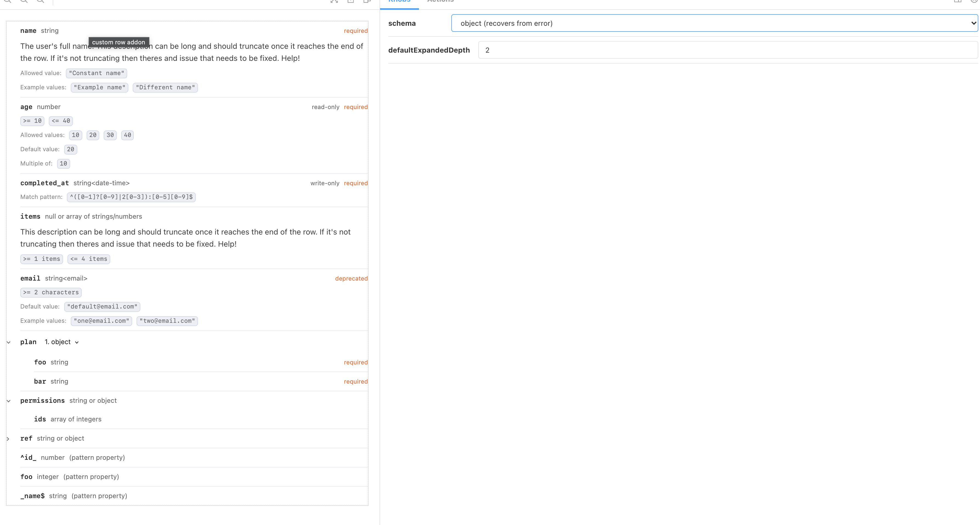Select the Knobs tab

point(399,2)
